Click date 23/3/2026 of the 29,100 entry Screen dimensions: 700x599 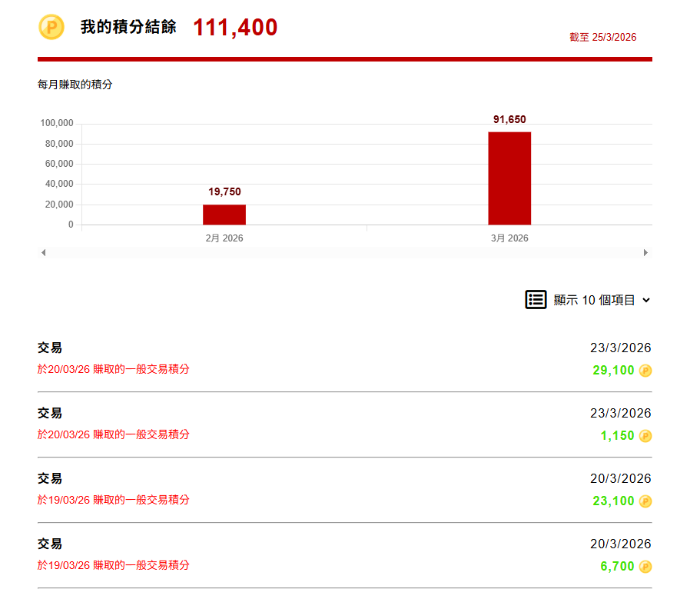click(621, 348)
